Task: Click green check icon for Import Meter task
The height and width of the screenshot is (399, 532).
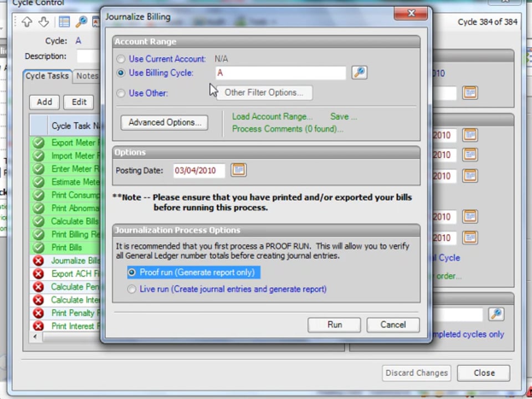Action: 38,156
